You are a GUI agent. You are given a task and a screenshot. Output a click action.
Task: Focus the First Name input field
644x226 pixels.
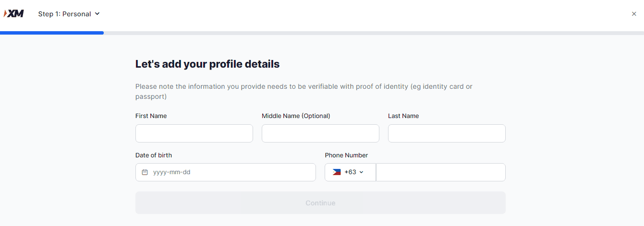(x=194, y=133)
